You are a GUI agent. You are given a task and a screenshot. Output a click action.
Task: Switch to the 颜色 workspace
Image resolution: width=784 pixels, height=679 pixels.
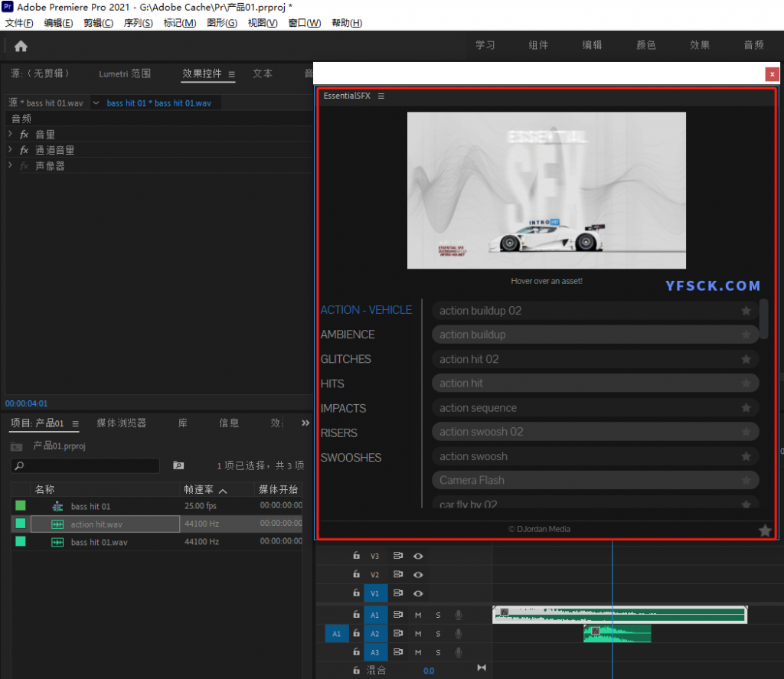click(645, 45)
